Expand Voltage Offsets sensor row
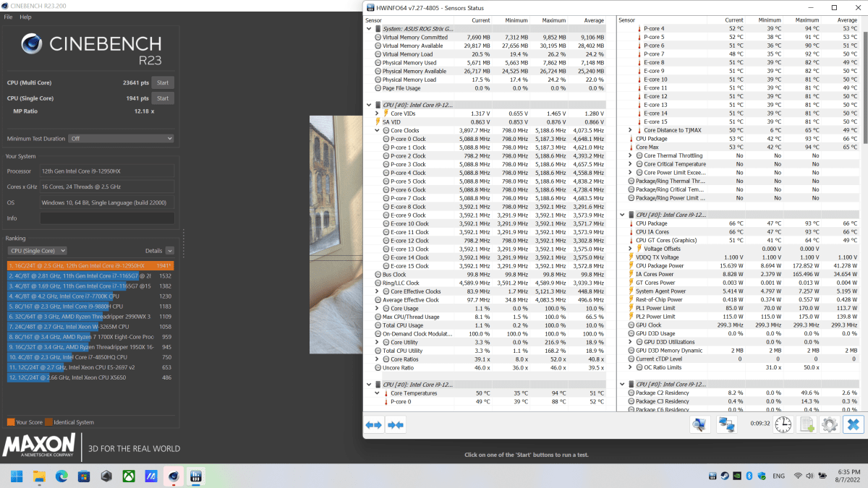The image size is (868, 488). coord(630,249)
